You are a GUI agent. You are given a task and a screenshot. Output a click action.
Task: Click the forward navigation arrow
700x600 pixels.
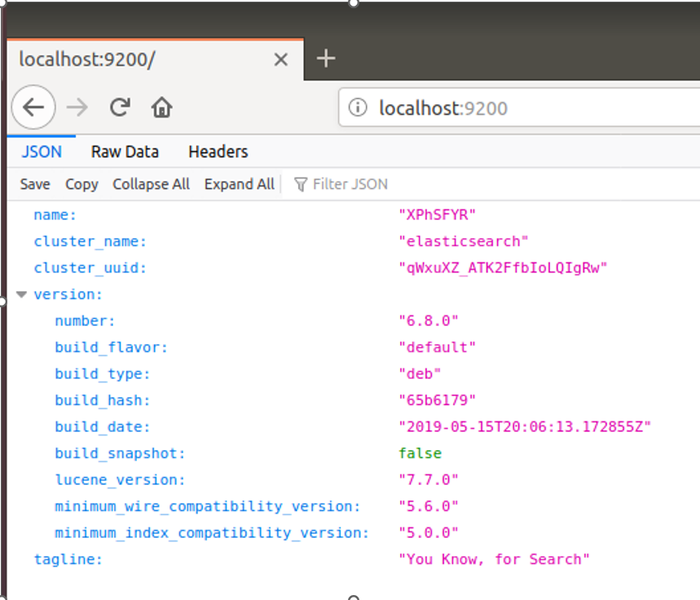[x=75, y=107]
